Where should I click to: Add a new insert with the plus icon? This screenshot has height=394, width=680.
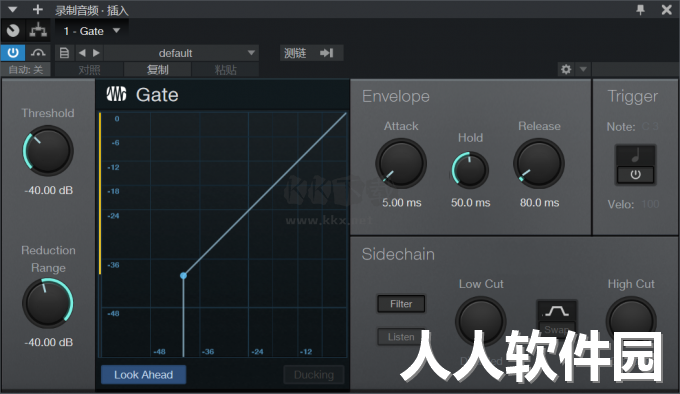point(38,9)
